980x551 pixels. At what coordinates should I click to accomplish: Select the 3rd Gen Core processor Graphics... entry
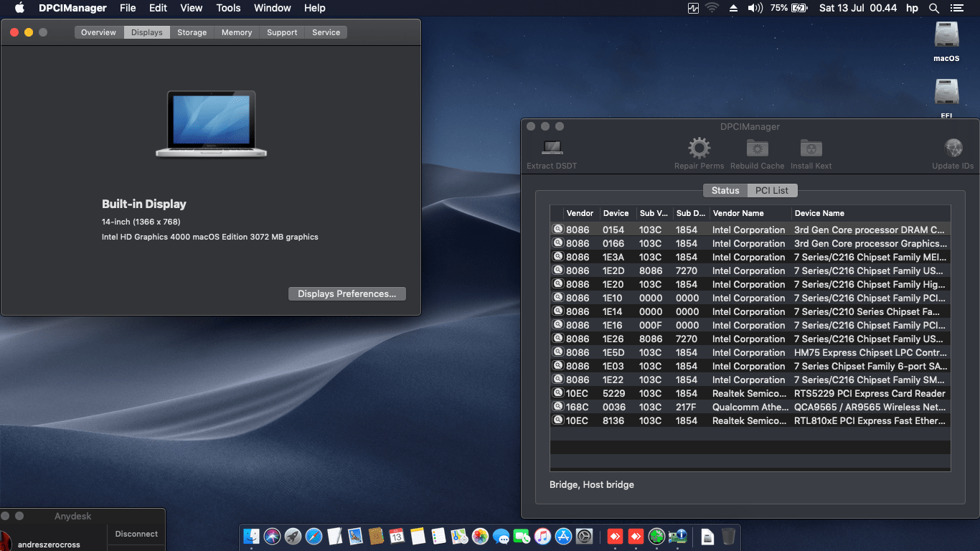tap(870, 243)
